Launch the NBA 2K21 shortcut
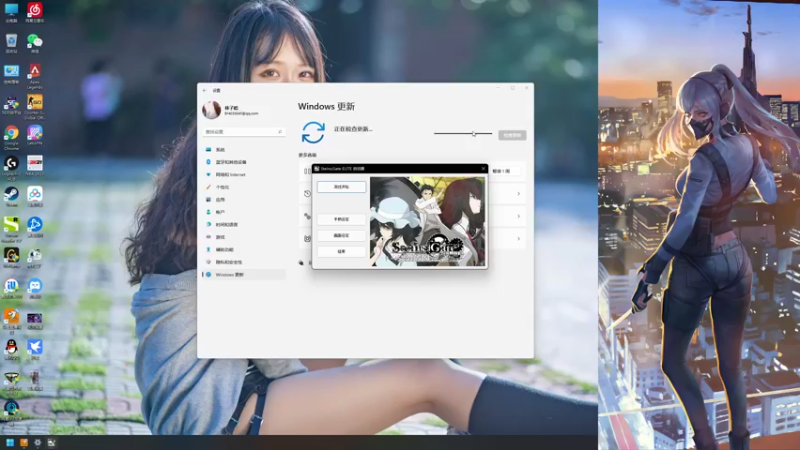800x450 pixels. (35, 166)
